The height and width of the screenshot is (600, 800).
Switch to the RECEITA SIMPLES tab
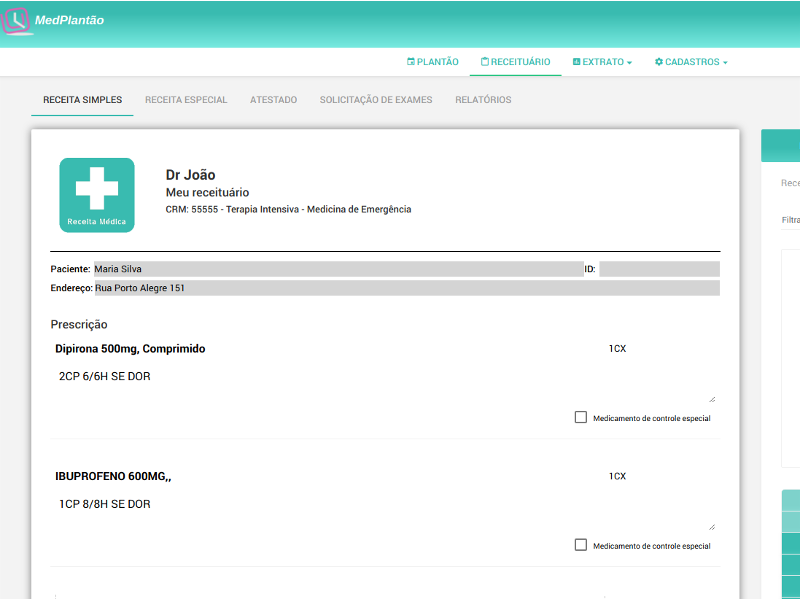(82, 100)
